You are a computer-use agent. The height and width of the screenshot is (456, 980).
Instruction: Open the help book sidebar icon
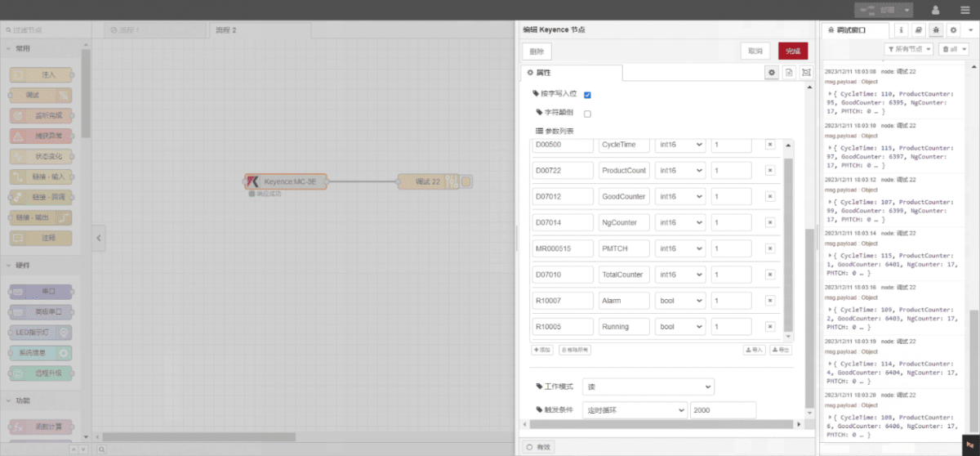tap(919, 30)
